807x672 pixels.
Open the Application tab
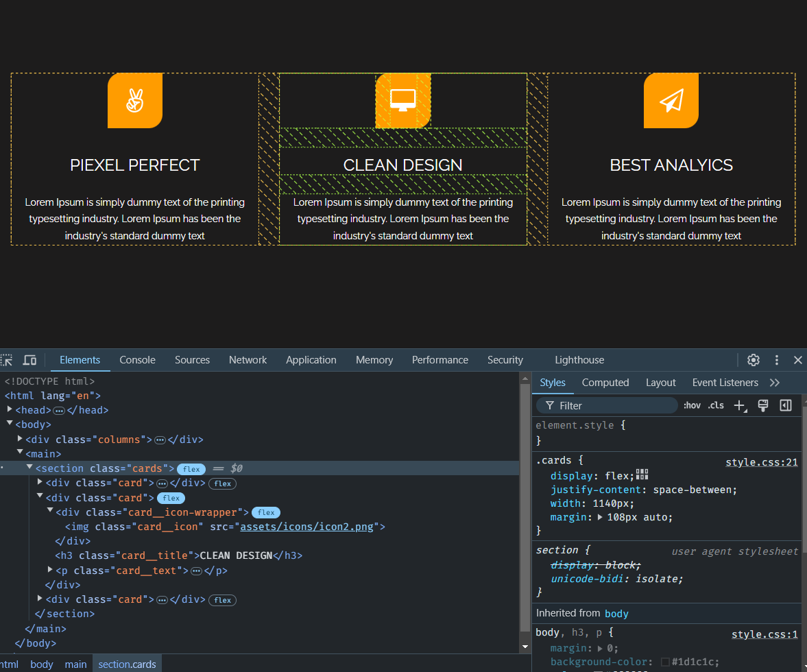pos(311,360)
